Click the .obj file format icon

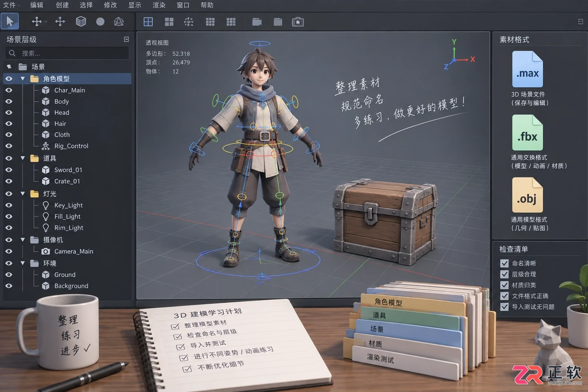[x=528, y=195]
